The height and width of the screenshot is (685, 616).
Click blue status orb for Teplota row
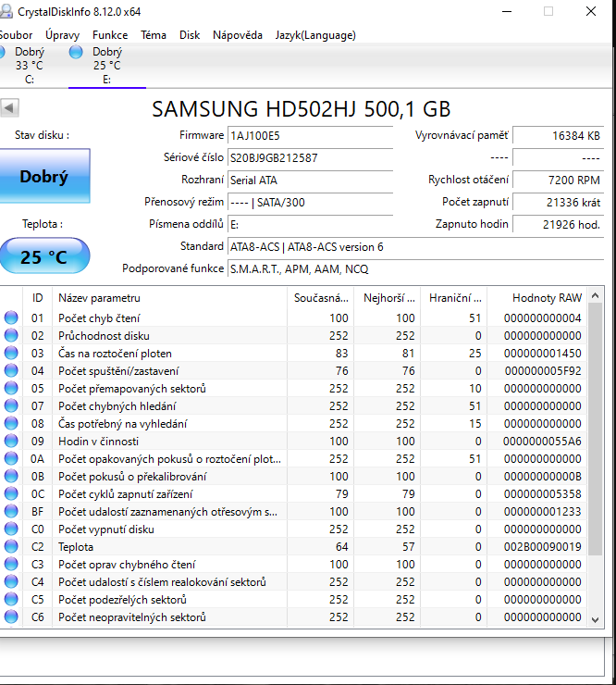(x=11, y=547)
